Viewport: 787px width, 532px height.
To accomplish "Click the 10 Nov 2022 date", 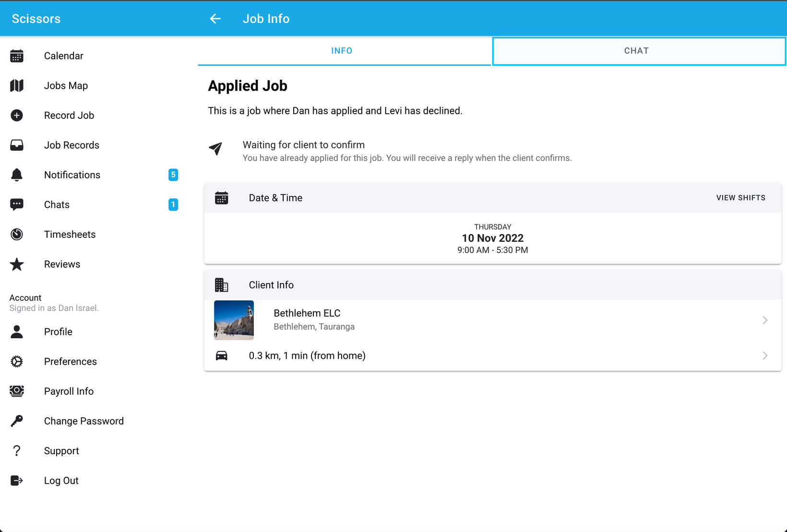I will click(x=493, y=238).
